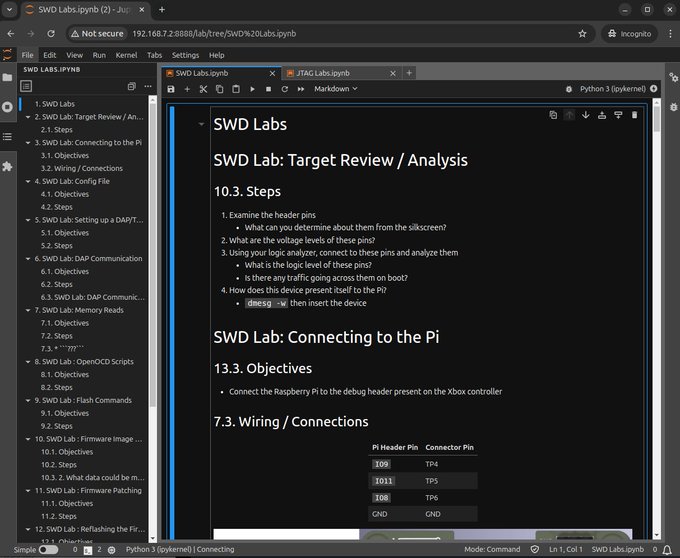The image size is (680, 558).
Task: Open the Extension Manager puzzle icon
Action: pos(7,166)
